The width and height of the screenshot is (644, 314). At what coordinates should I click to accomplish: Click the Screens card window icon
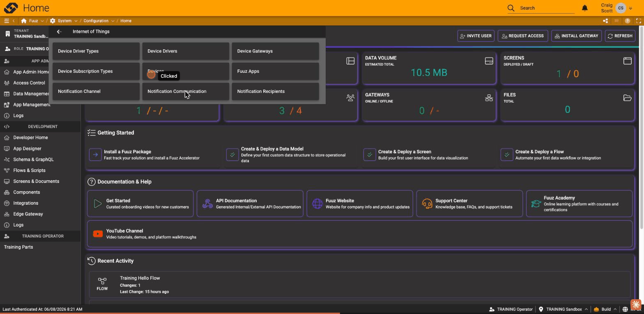pos(627,61)
